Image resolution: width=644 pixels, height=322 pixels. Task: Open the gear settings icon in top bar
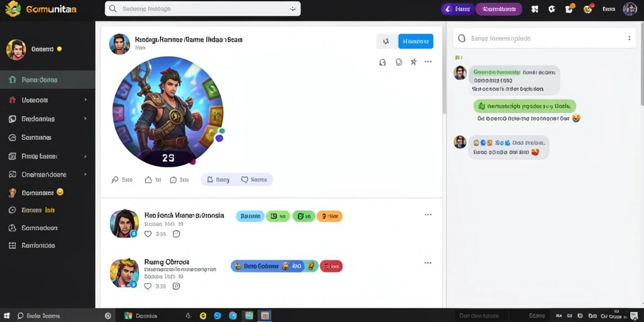[552, 9]
